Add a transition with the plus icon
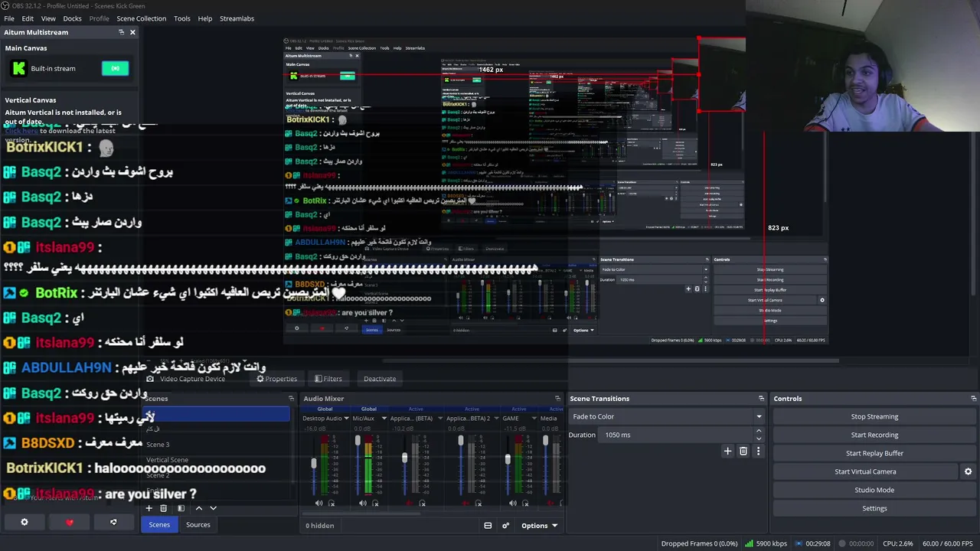 [728, 452]
